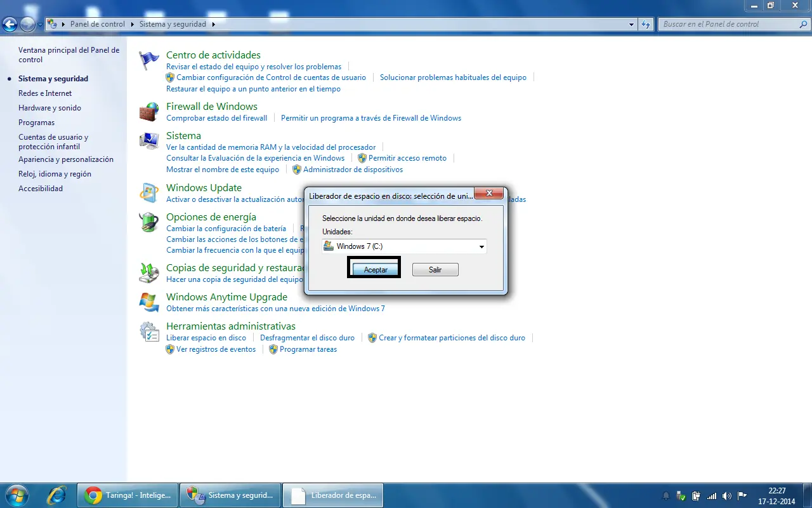This screenshot has width=812, height=508.
Task: Click the Sistema computer icon
Action: click(x=149, y=141)
